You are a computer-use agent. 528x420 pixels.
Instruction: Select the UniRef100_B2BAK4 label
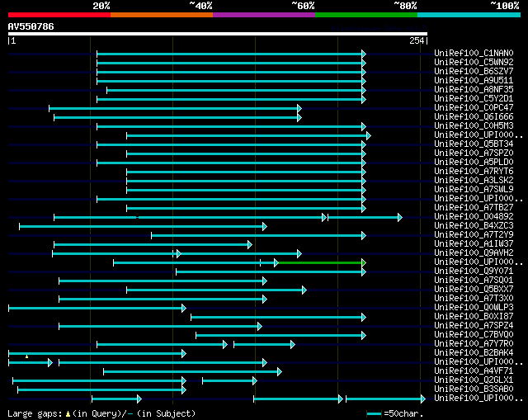click(x=474, y=353)
